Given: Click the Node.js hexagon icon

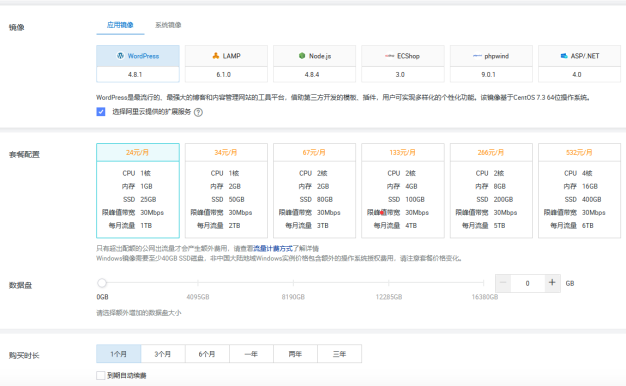Looking at the screenshot, I should (x=302, y=56).
